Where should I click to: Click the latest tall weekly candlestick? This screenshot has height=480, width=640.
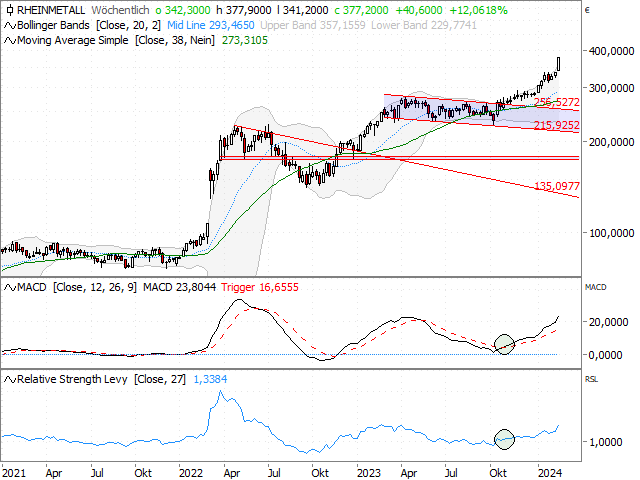[558, 64]
